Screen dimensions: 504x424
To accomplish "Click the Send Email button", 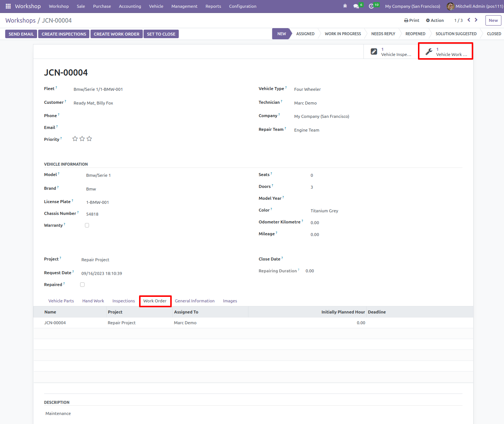I will 21,34.
